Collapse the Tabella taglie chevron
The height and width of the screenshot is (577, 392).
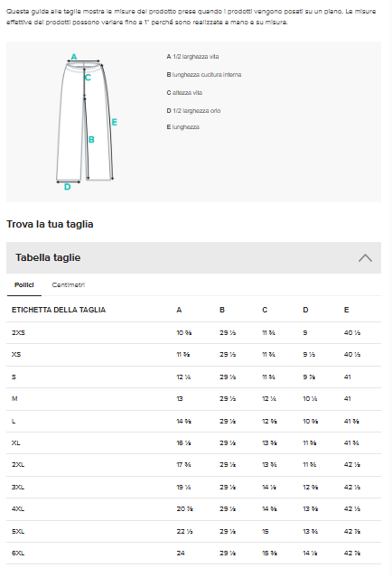[x=365, y=258]
